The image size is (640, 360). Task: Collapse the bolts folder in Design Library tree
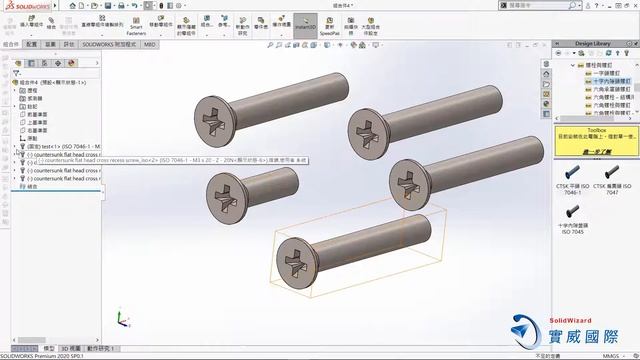(573, 65)
